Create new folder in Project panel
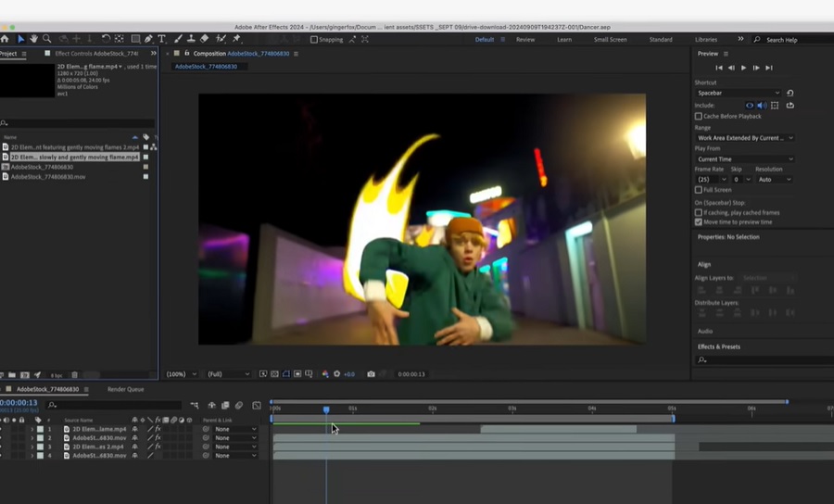 12,375
